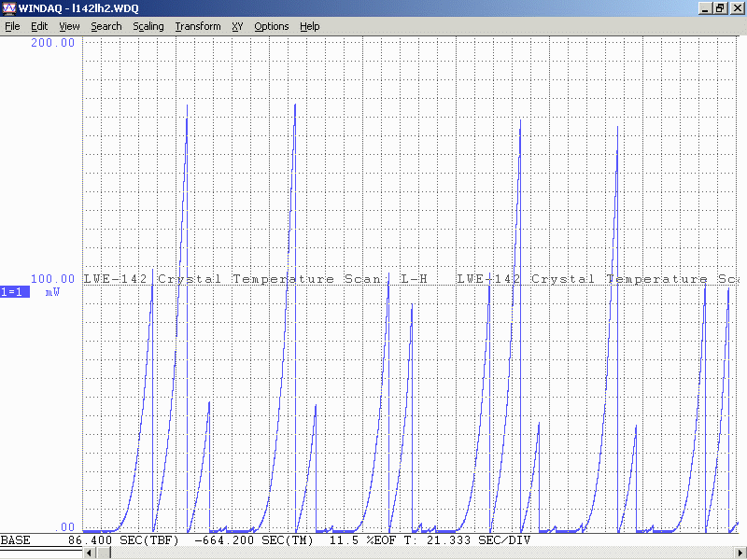The image size is (747, 560).
Task: Select the XY menu
Action: (238, 26)
